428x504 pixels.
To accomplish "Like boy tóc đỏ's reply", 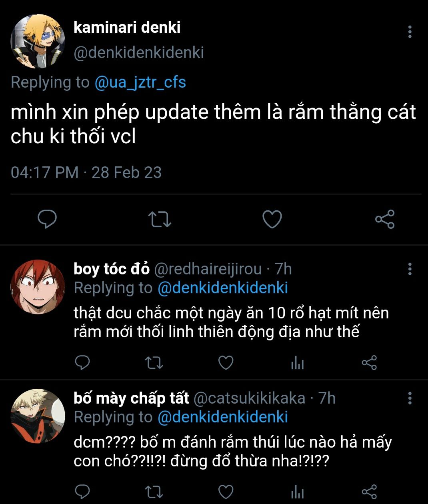I will pos(226,363).
